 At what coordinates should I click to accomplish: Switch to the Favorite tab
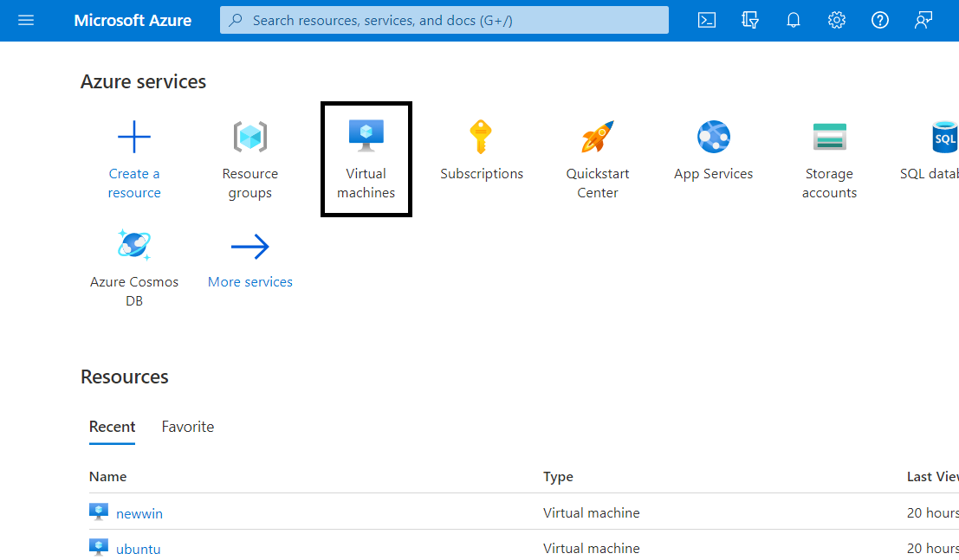tap(188, 427)
